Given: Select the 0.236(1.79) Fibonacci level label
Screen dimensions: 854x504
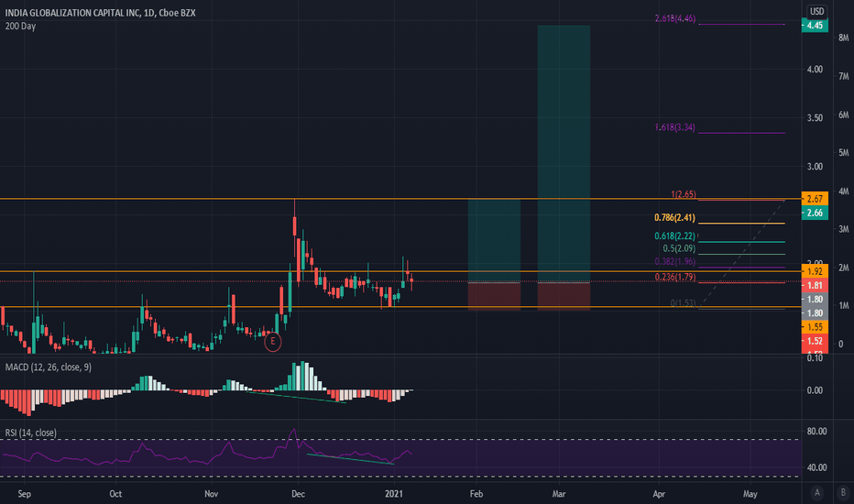Looking at the screenshot, I should [x=674, y=277].
